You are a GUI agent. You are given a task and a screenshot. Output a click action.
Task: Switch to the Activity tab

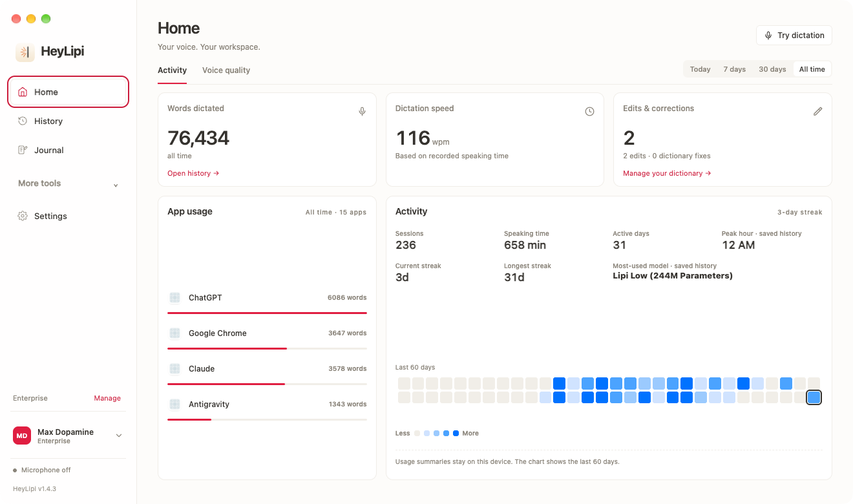point(172,70)
